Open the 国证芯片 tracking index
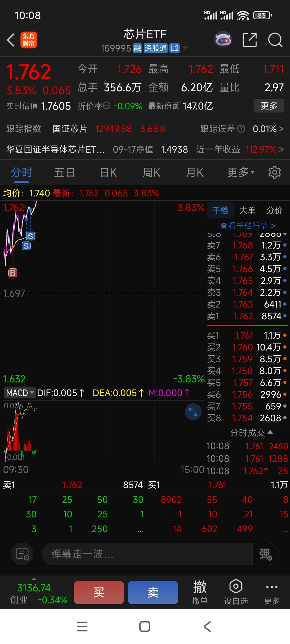This screenshot has height=644, width=290. 70,129
